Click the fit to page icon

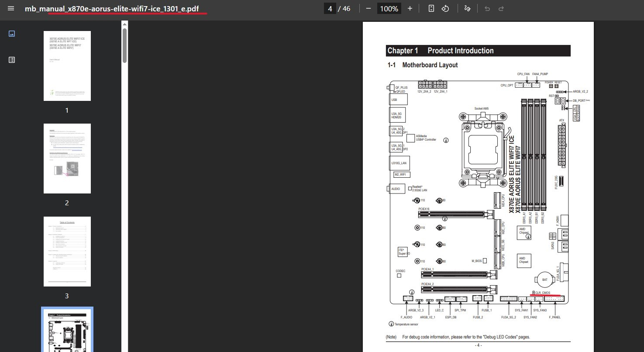pyautogui.click(x=431, y=9)
